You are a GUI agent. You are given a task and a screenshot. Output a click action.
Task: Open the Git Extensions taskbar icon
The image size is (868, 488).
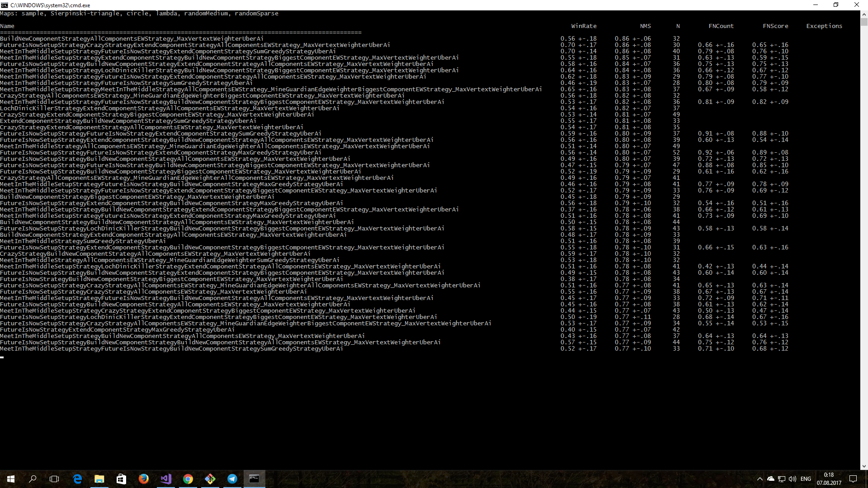tap(210, 479)
